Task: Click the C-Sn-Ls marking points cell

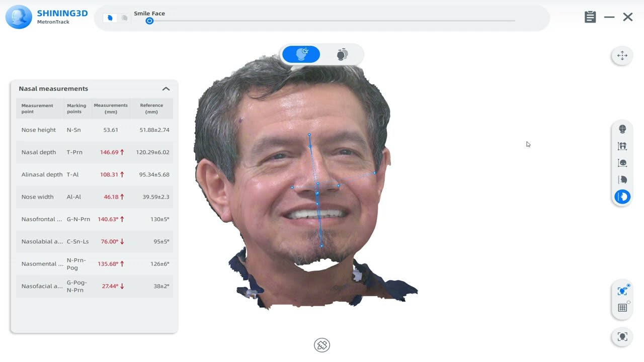Action: 77,241
